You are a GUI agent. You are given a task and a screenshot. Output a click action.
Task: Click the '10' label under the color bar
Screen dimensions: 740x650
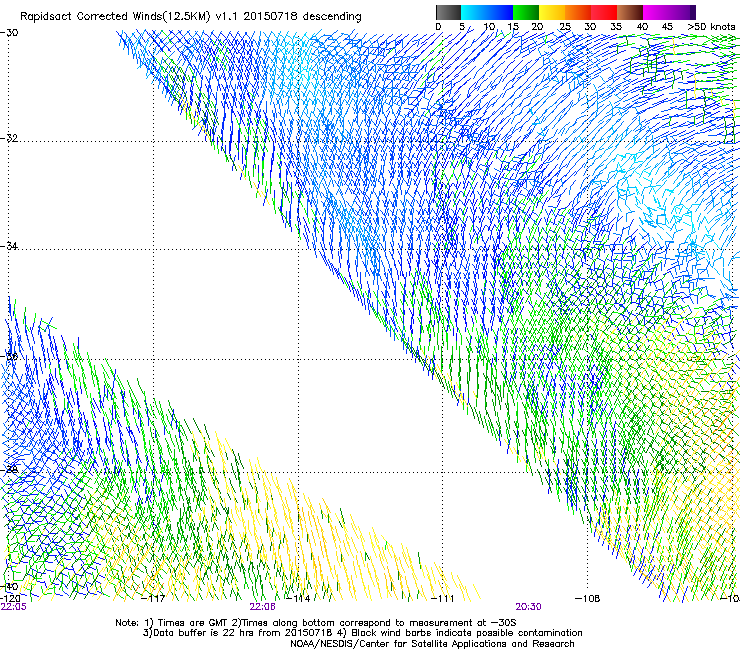[x=489, y=26]
